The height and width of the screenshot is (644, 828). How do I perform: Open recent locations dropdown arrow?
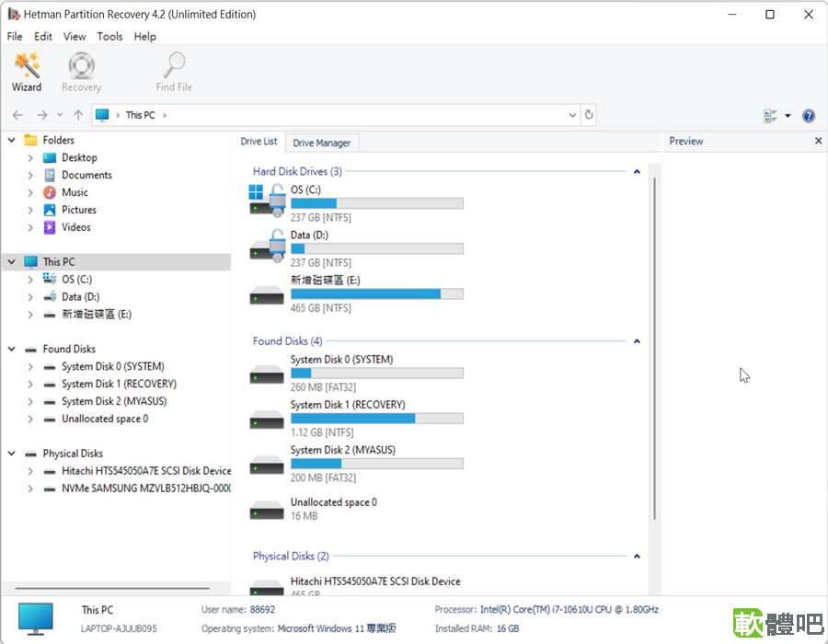pyautogui.click(x=60, y=115)
